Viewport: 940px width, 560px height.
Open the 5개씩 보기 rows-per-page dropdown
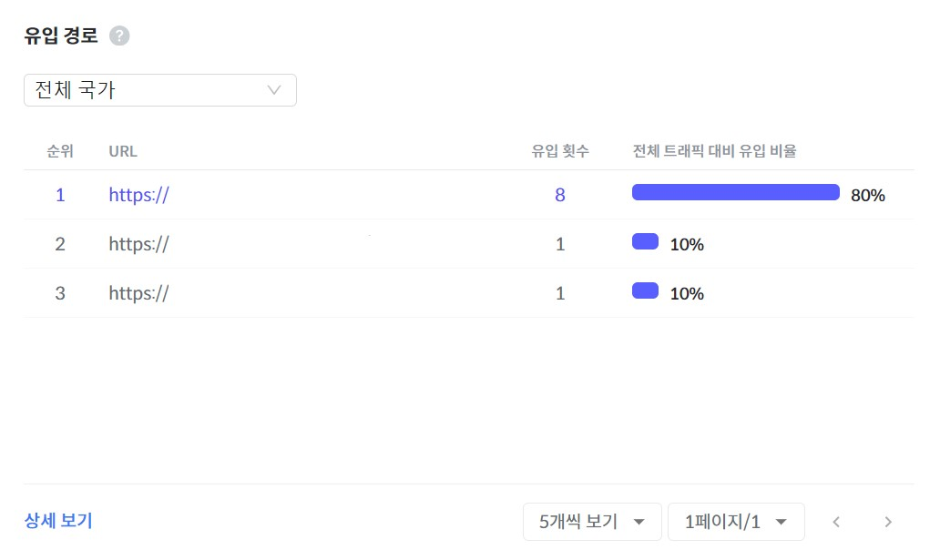pos(592,522)
